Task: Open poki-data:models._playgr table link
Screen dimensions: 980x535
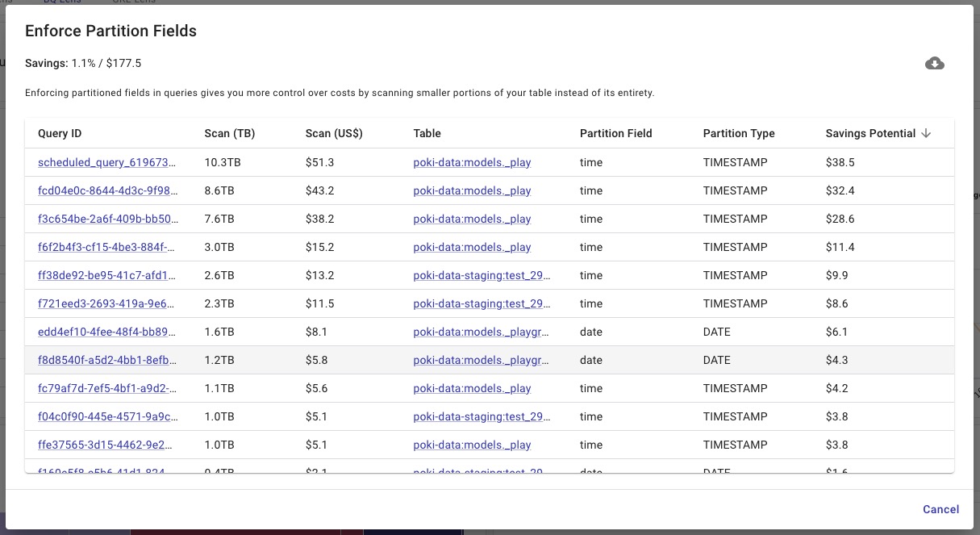Action: (482, 332)
